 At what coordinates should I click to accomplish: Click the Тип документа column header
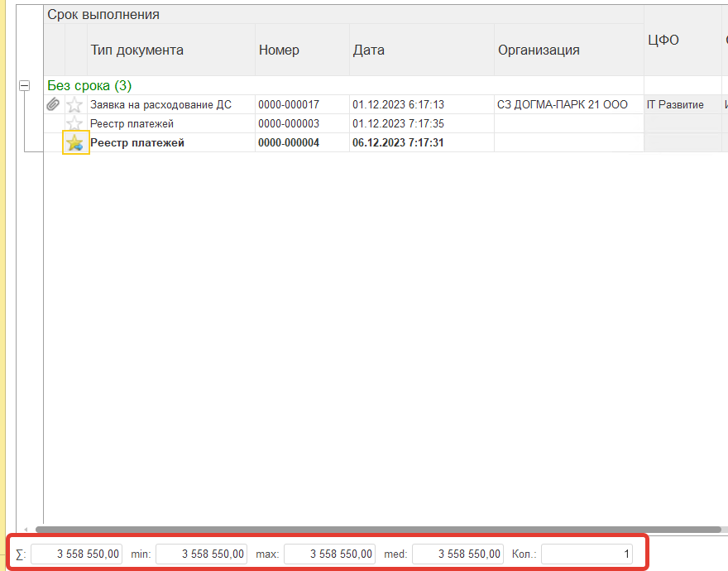tap(136, 50)
